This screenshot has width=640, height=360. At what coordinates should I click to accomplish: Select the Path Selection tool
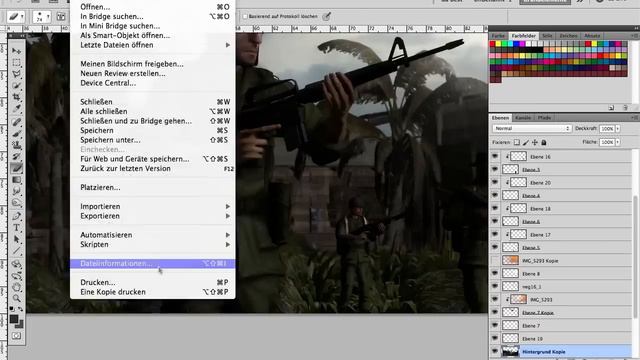click(x=16, y=239)
